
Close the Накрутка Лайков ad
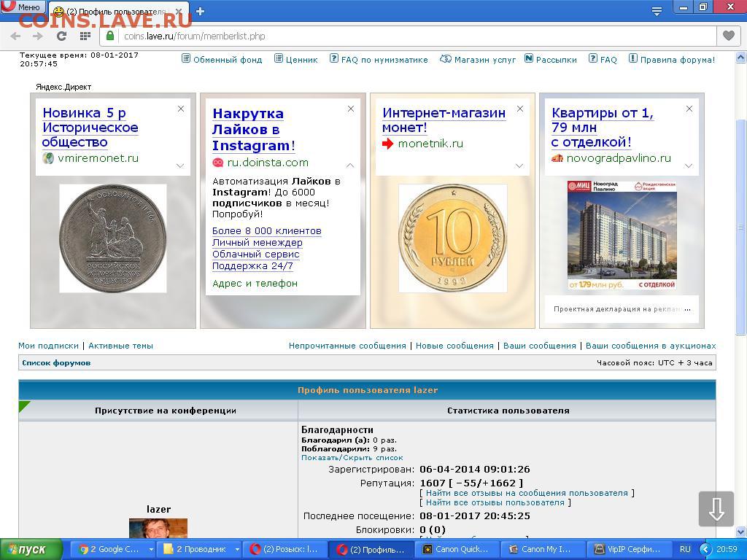pos(351,109)
